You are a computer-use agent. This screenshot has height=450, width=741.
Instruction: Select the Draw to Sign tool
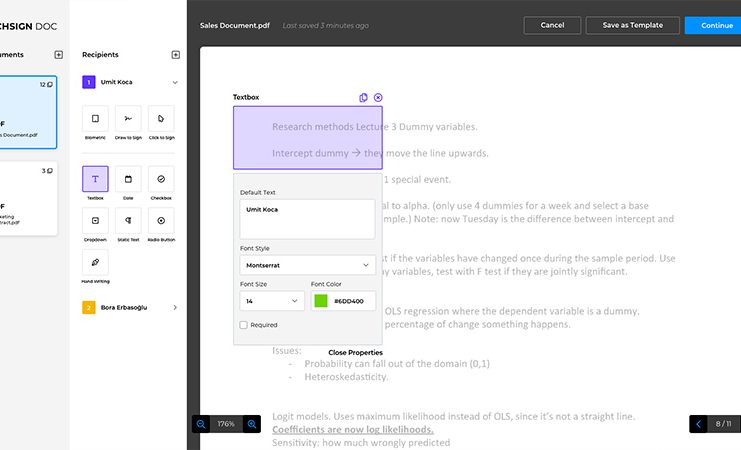click(128, 119)
